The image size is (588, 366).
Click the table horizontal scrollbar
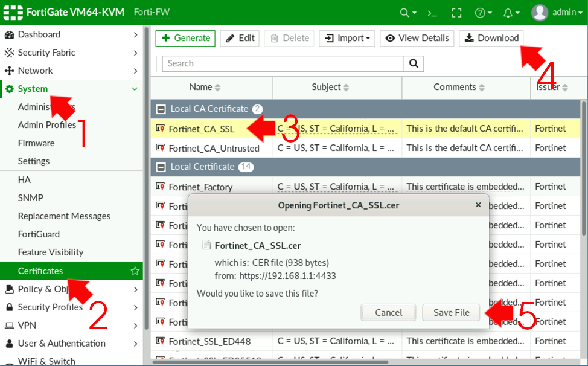tap(270, 362)
